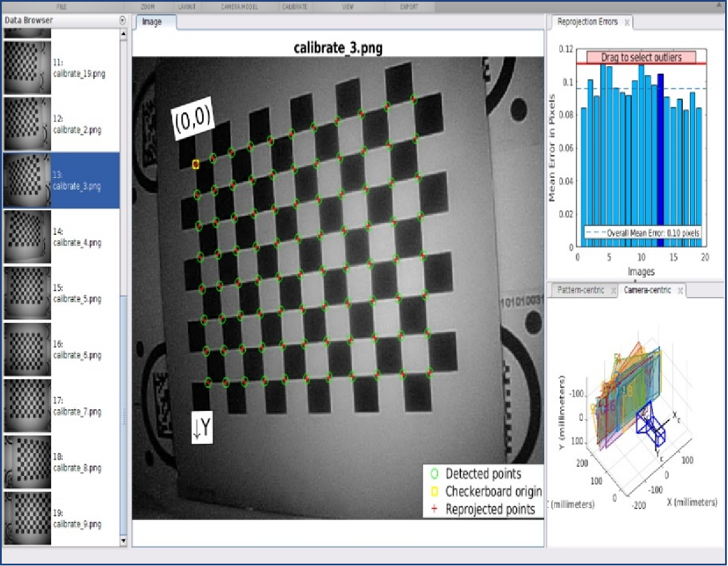
Task: Close the Reprojection Errors tab
Action: point(627,22)
